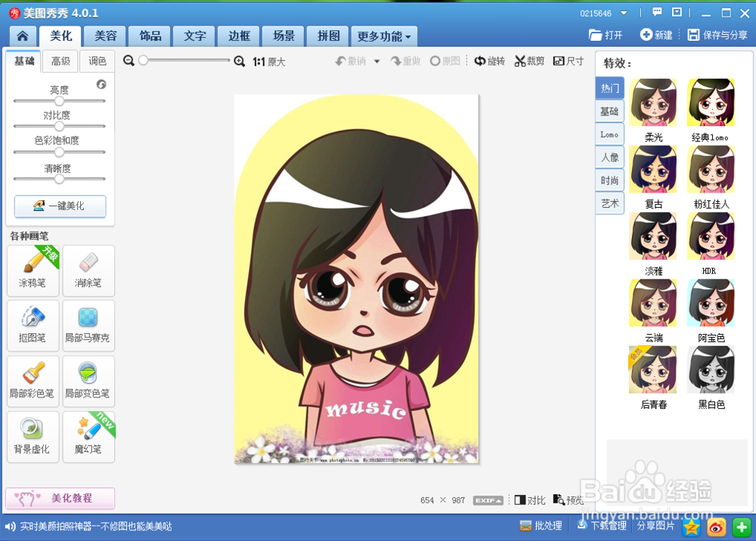Toggle the speaker icon in status bar
Viewport: 756px width, 541px height.
click(x=10, y=527)
